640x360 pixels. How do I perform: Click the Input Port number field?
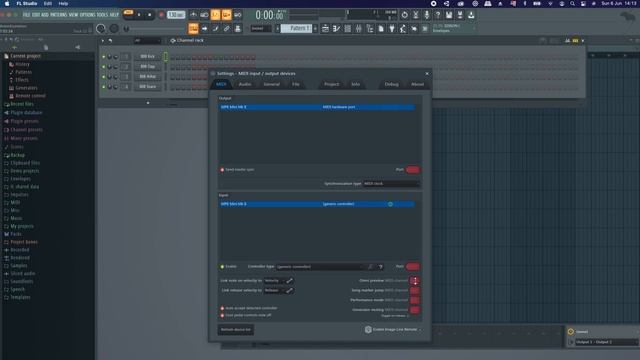[x=413, y=267]
